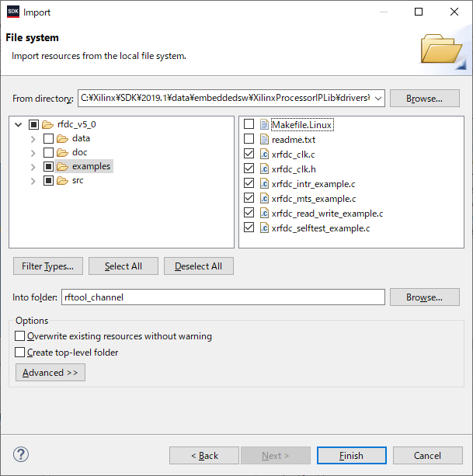Click the xrfdc_read_write_example.c file icon
473x476 pixels.
(x=264, y=213)
